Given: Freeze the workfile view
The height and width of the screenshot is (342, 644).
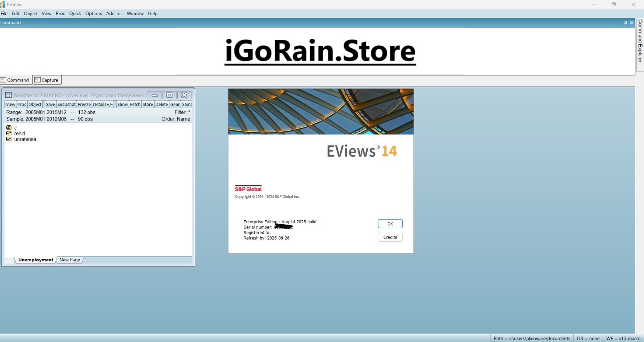Looking at the screenshot, I should coord(84,104).
